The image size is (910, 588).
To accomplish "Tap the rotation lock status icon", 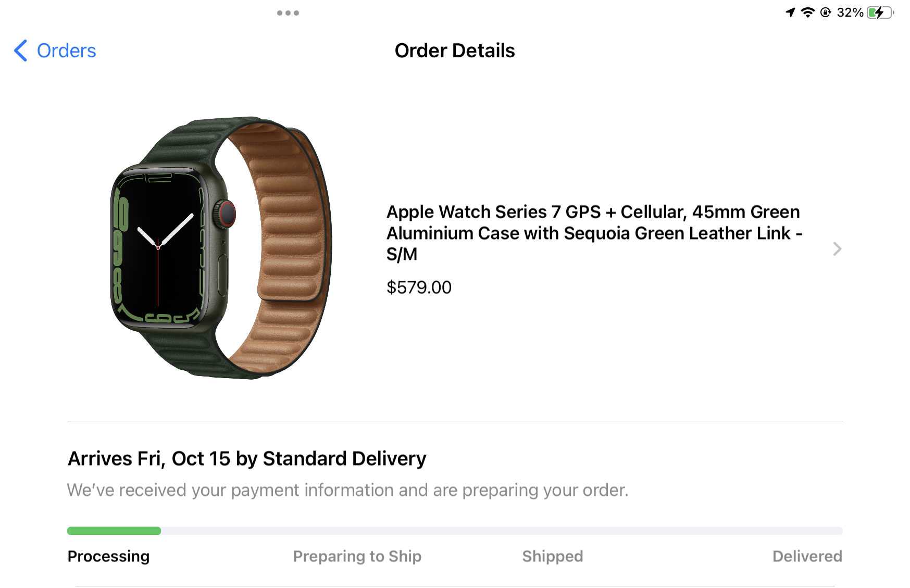I will point(825,12).
